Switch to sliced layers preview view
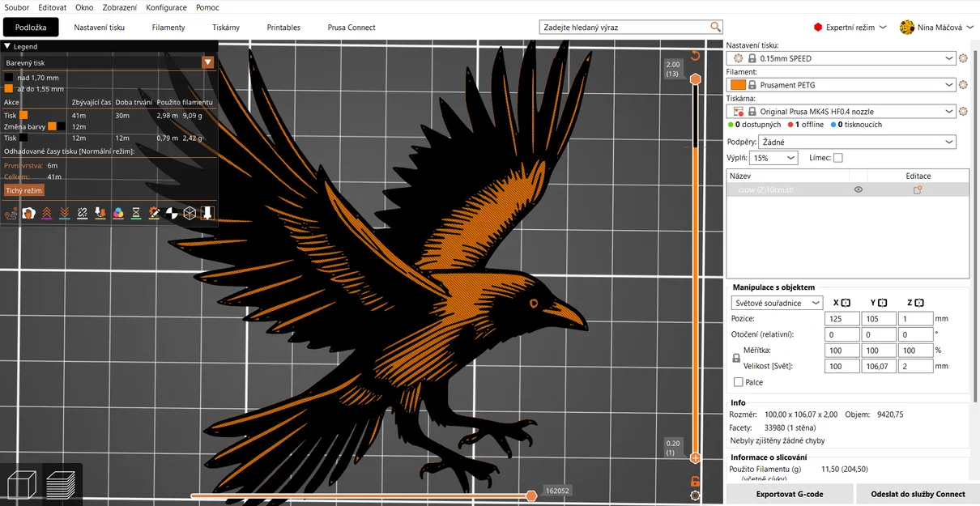The image size is (980, 506). pos(62,484)
